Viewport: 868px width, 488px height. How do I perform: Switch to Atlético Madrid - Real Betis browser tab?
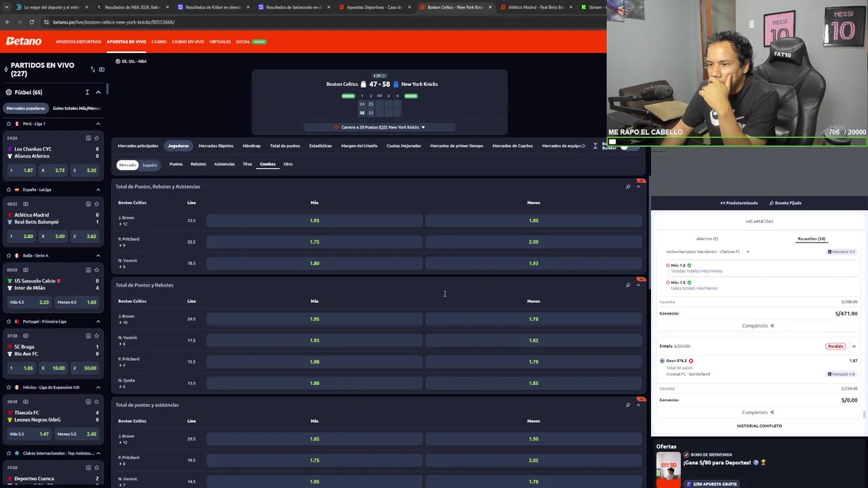(536, 7)
